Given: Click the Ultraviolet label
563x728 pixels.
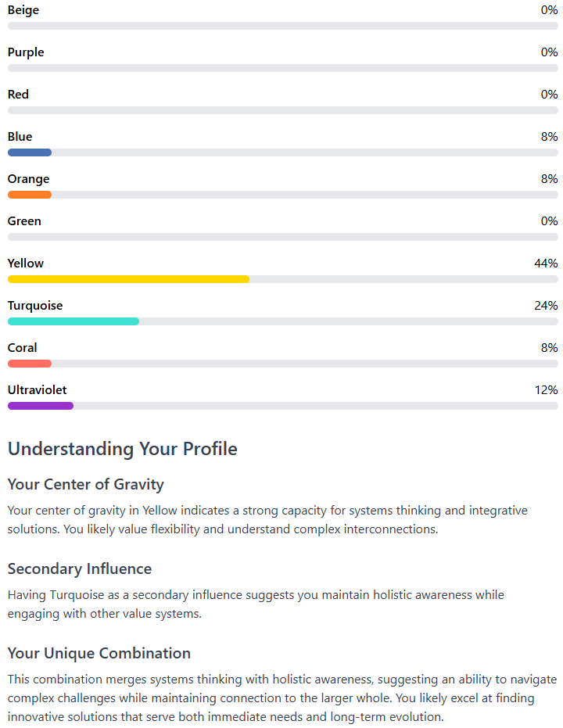Looking at the screenshot, I should pyautogui.click(x=37, y=390).
